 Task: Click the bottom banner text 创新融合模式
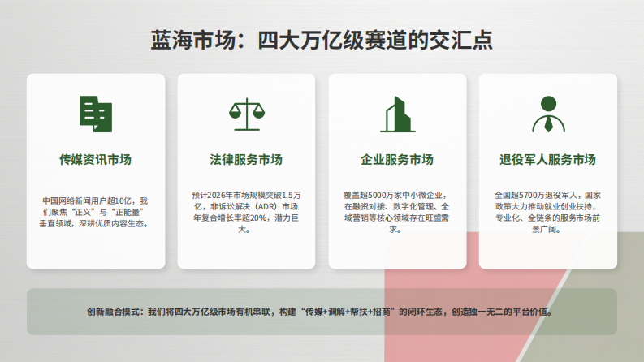click(x=319, y=312)
